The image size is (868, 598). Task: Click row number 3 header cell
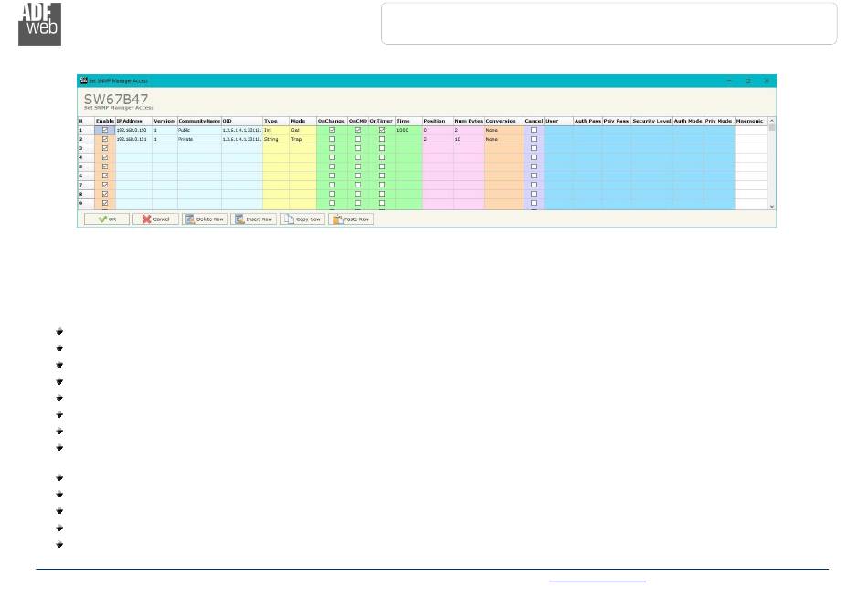coord(86,148)
